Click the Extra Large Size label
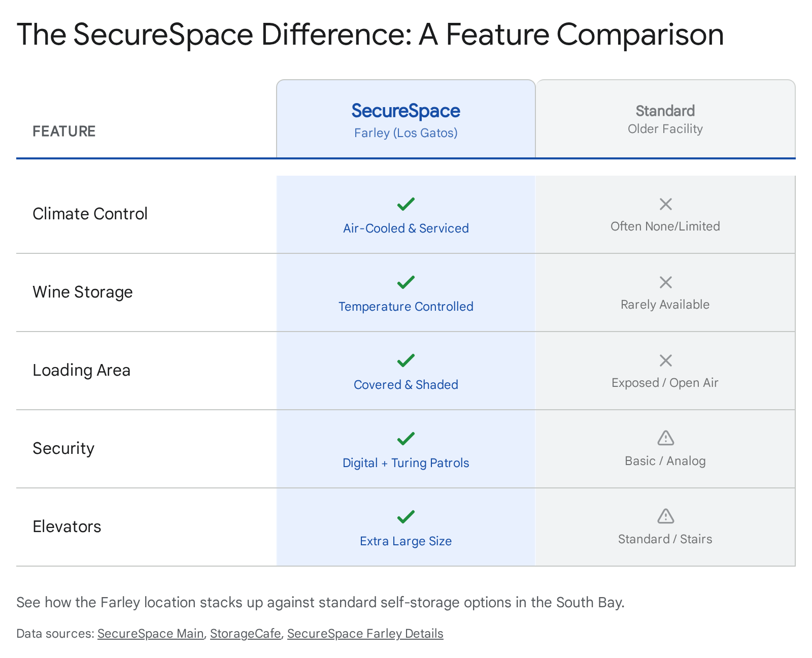812x658 pixels. tap(405, 541)
